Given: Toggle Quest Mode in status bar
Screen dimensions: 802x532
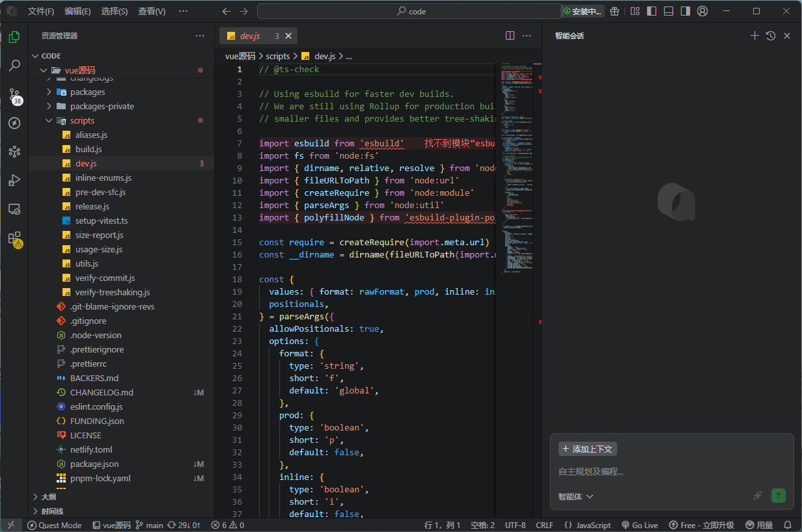Looking at the screenshot, I should 55,525.
